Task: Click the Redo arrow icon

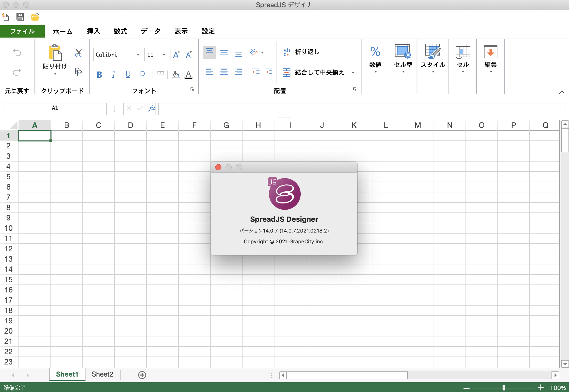Action: pyautogui.click(x=17, y=72)
